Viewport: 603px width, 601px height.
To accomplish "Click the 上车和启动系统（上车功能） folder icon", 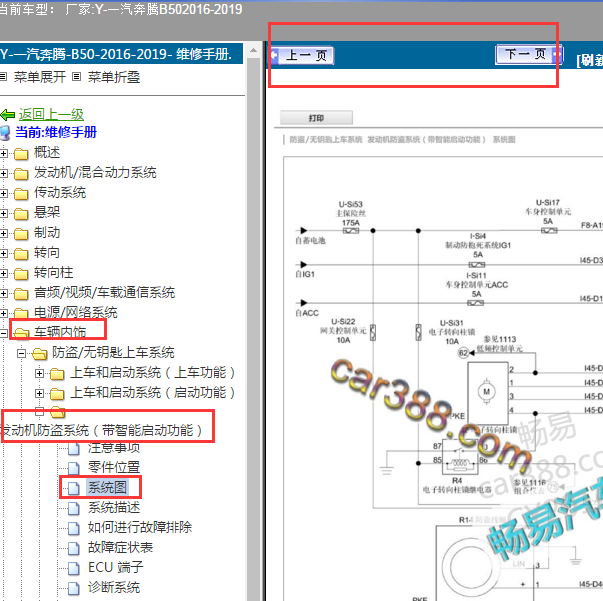I will (x=57, y=373).
